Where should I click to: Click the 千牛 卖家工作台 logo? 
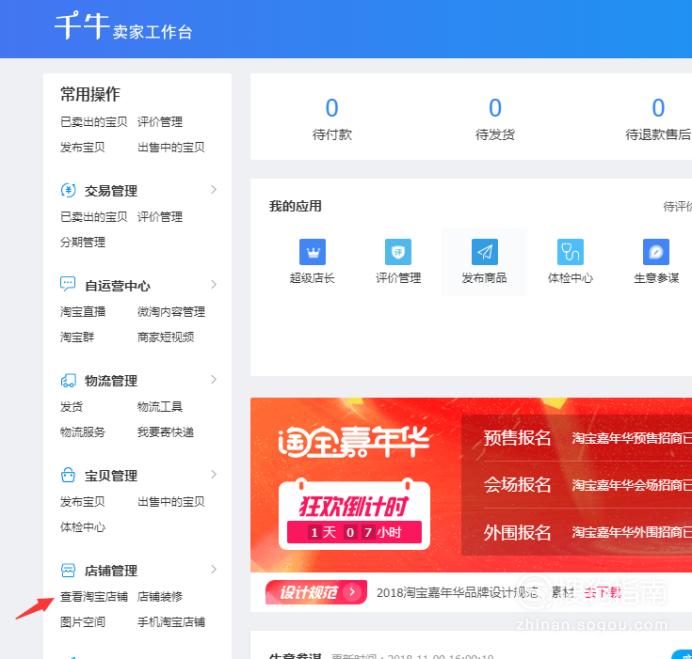[124, 26]
